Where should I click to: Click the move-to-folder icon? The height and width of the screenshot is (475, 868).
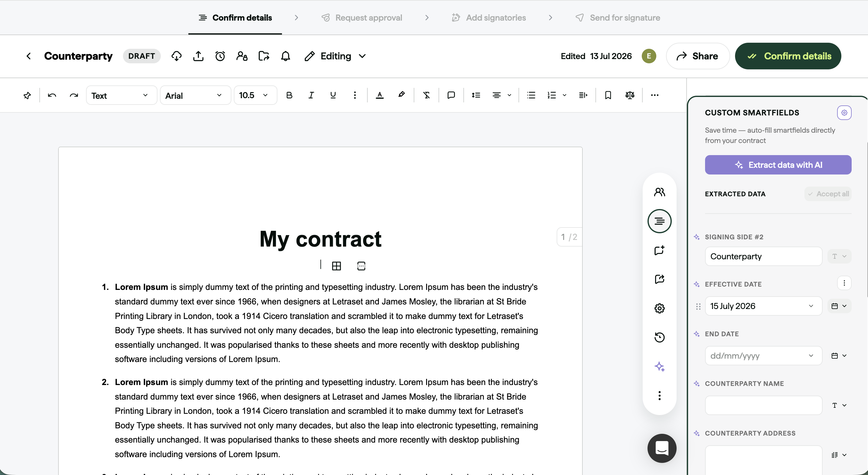[264, 56]
